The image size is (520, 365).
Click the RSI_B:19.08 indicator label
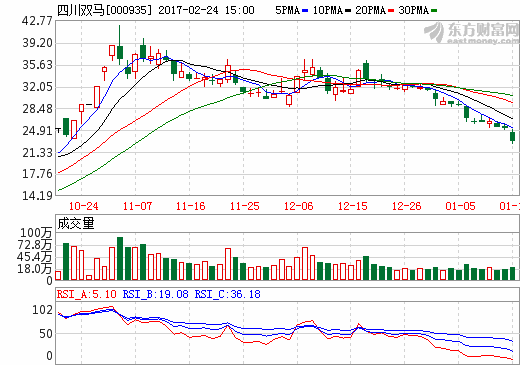(155, 294)
